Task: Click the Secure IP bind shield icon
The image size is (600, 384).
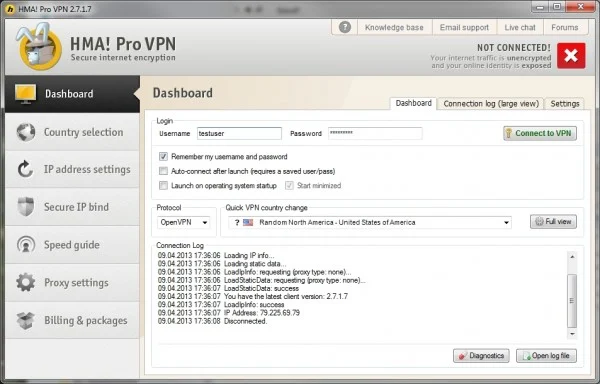Action: (x=26, y=207)
